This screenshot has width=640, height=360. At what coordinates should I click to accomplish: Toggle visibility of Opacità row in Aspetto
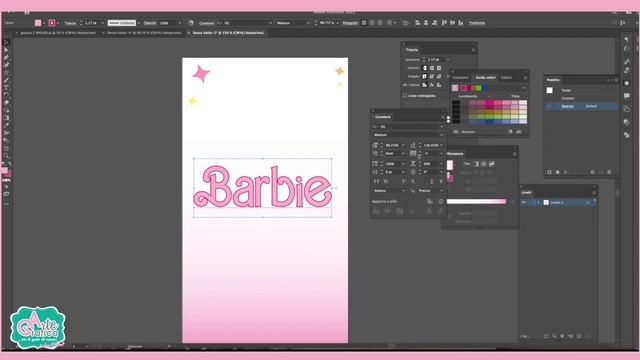click(x=550, y=106)
